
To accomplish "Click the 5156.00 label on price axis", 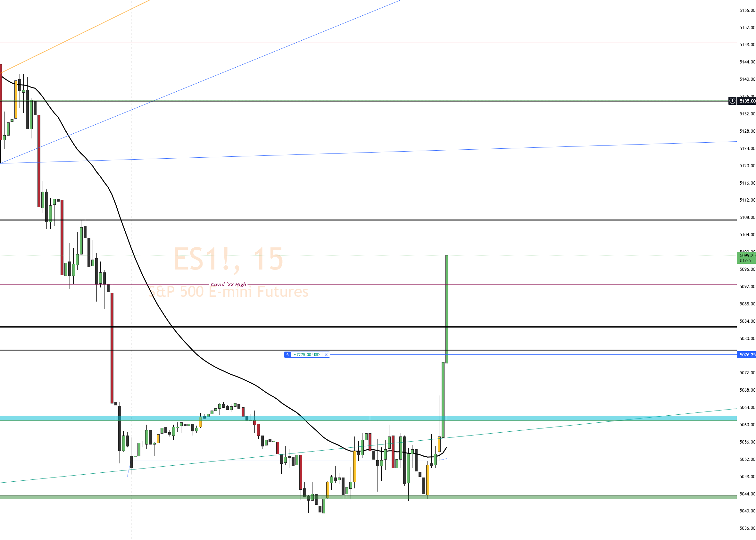I will 747,10.
